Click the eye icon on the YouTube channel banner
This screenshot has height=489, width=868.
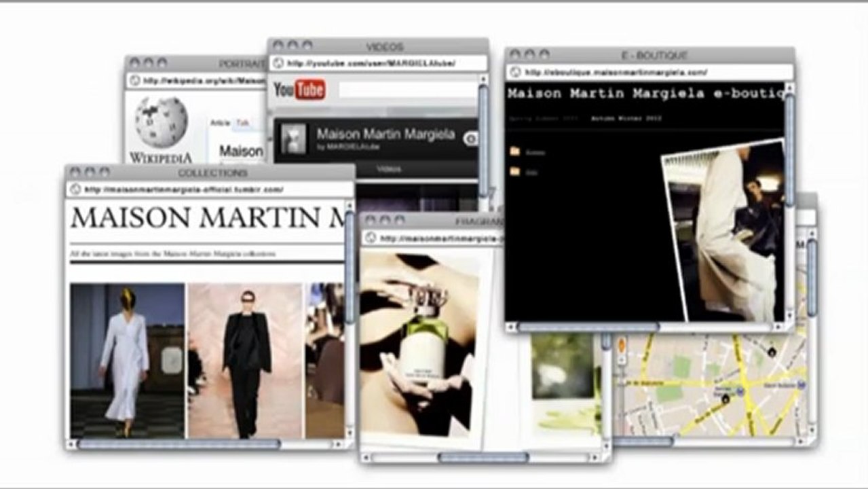(x=470, y=139)
